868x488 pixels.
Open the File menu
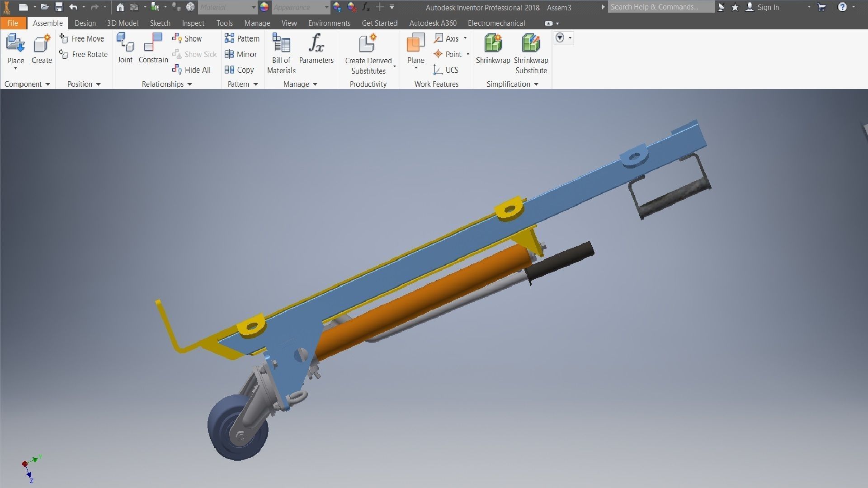tap(13, 23)
